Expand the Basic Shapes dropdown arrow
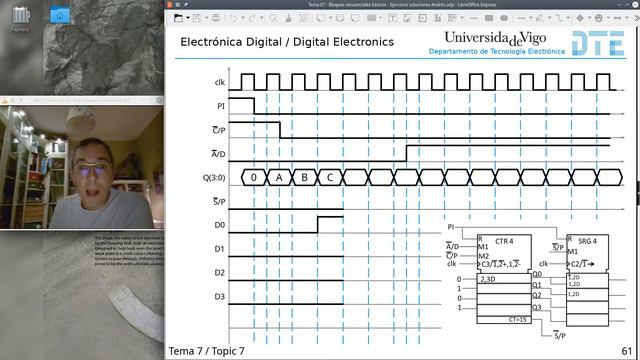The image size is (640, 360). pyautogui.click(x=590, y=18)
